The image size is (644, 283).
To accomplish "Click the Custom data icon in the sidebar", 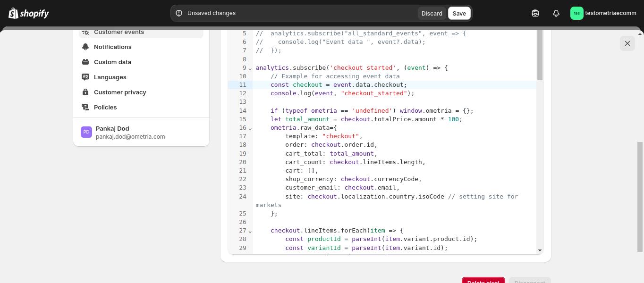I will pyautogui.click(x=85, y=62).
